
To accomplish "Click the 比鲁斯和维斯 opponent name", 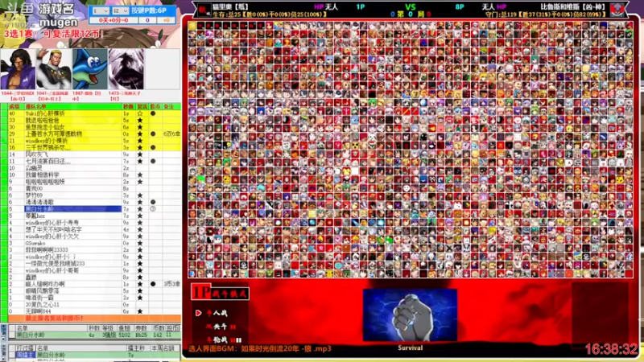I will point(573,6).
